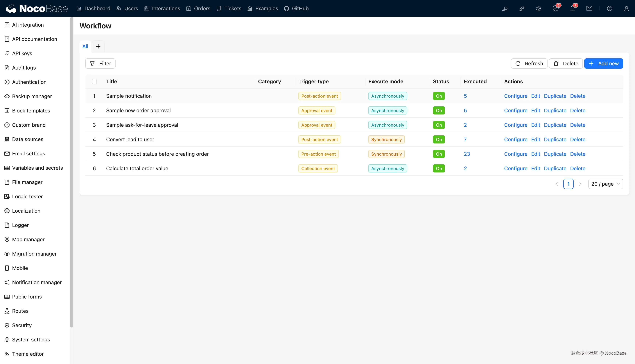Open the user profile icon
The height and width of the screenshot is (364, 635).
(x=626, y=8)
